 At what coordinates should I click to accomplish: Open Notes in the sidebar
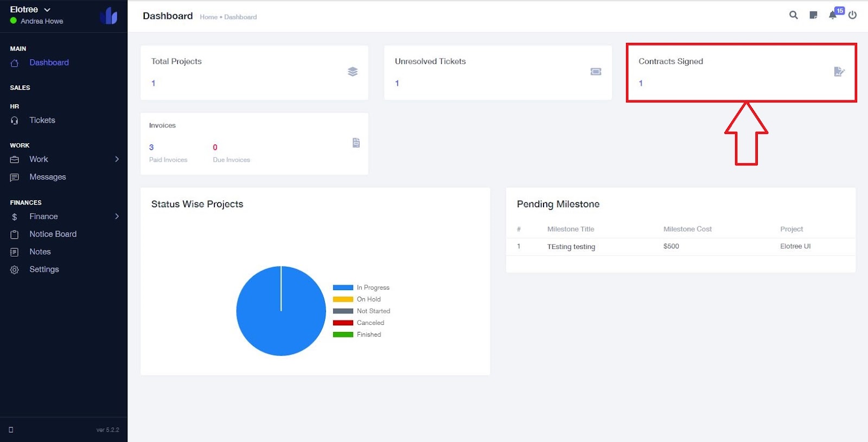40,252
